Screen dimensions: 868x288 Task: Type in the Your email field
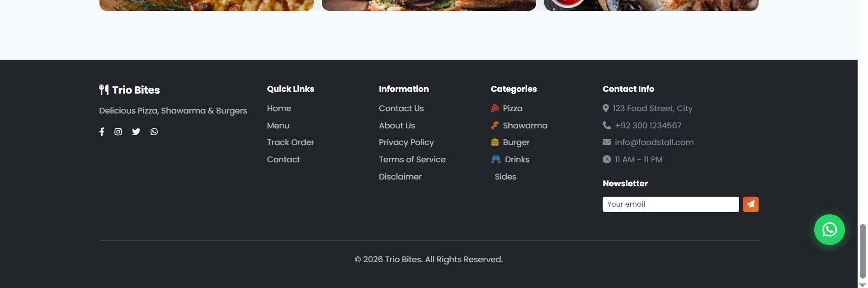(670, 204)
